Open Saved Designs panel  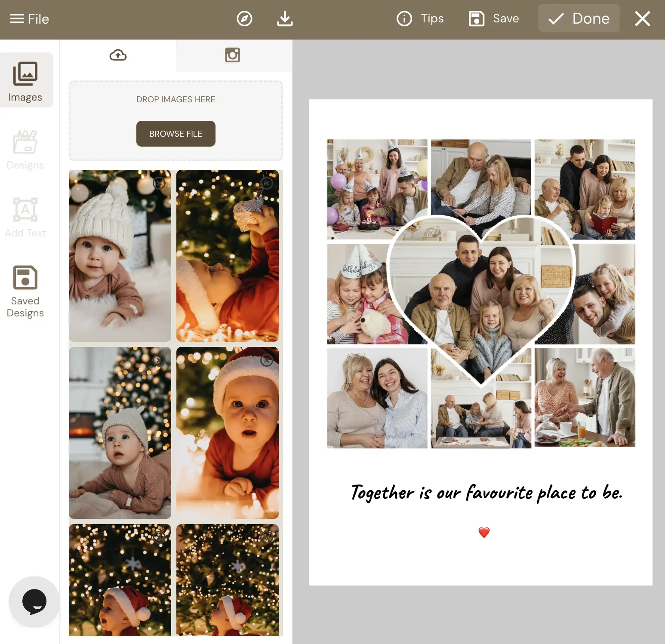click(x=25, y=291)
